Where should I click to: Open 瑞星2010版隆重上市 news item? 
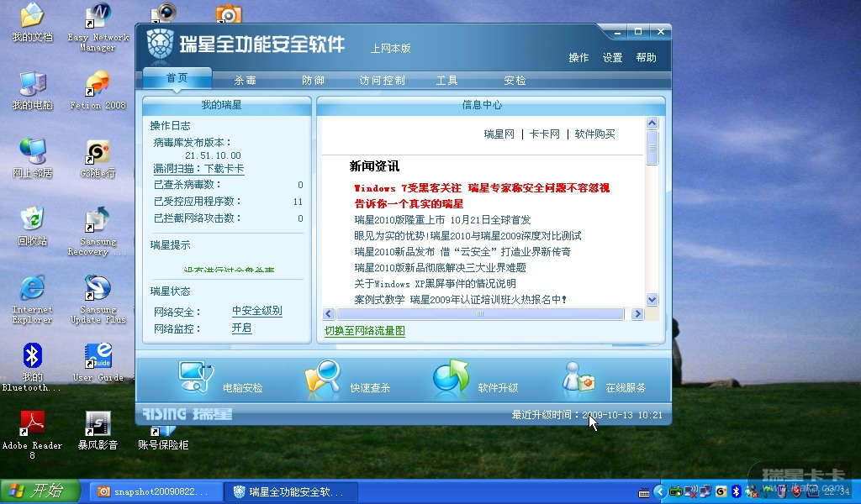click(x=442, y=220)
